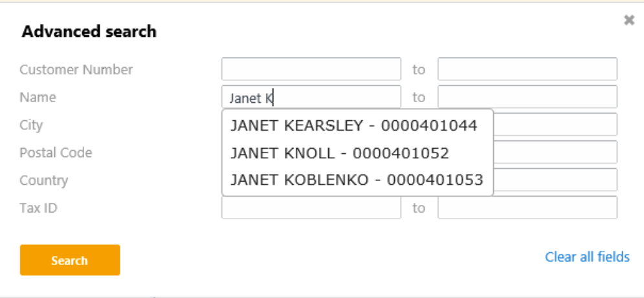Close the Advanced search dialog

coord(628,21)
